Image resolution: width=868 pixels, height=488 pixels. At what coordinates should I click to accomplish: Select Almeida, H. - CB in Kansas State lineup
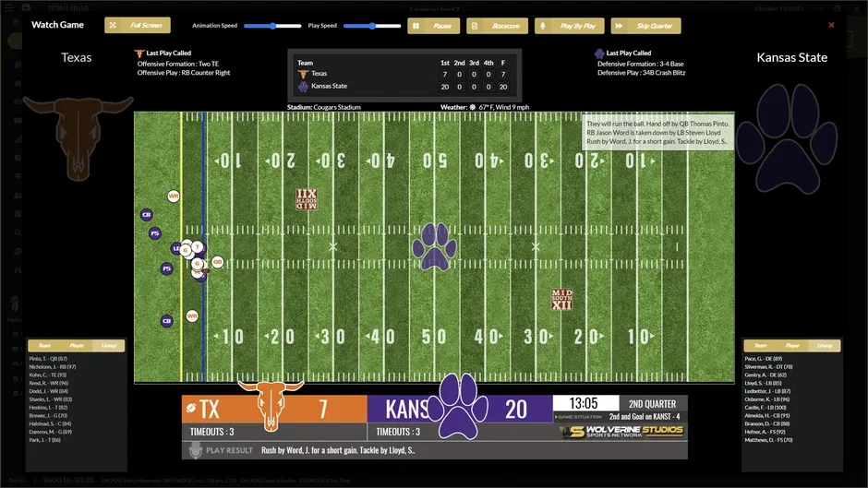pos(767,415)
